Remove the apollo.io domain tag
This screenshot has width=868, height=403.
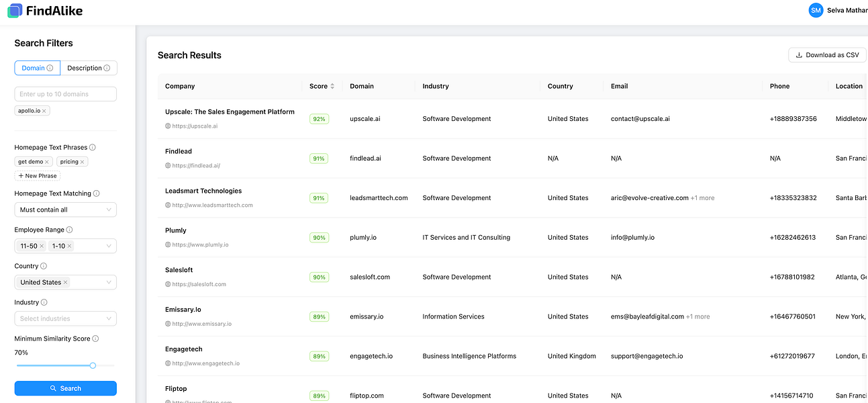tap(44, 111)
